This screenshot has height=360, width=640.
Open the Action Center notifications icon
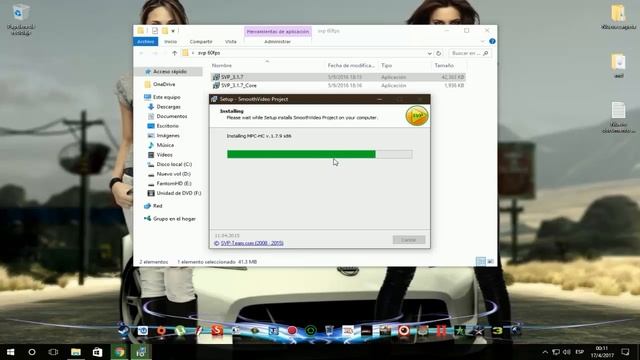click(625, 352)
